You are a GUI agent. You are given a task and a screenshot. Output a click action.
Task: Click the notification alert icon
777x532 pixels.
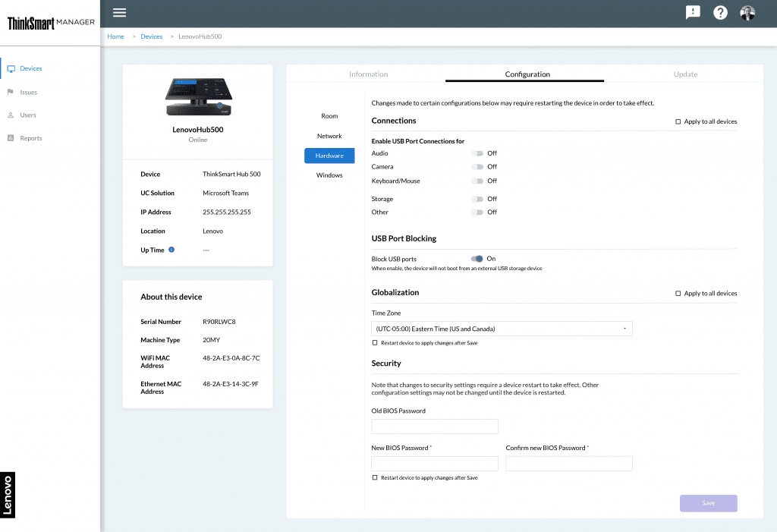click(692, 12)
